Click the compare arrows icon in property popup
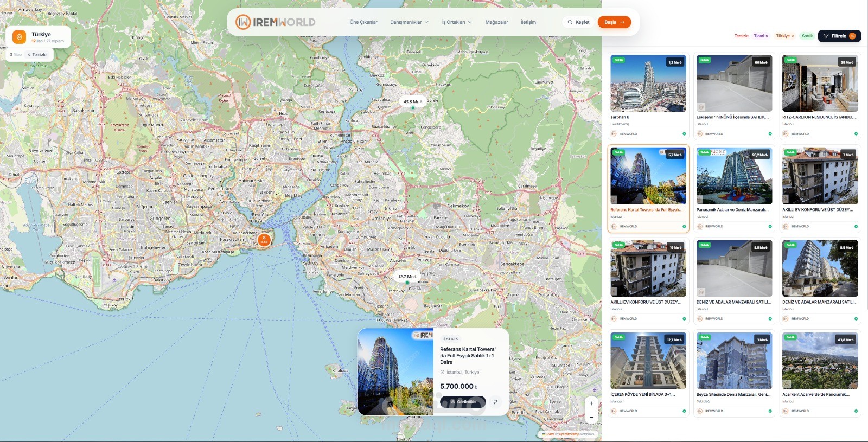 click(x=495, y=402)
